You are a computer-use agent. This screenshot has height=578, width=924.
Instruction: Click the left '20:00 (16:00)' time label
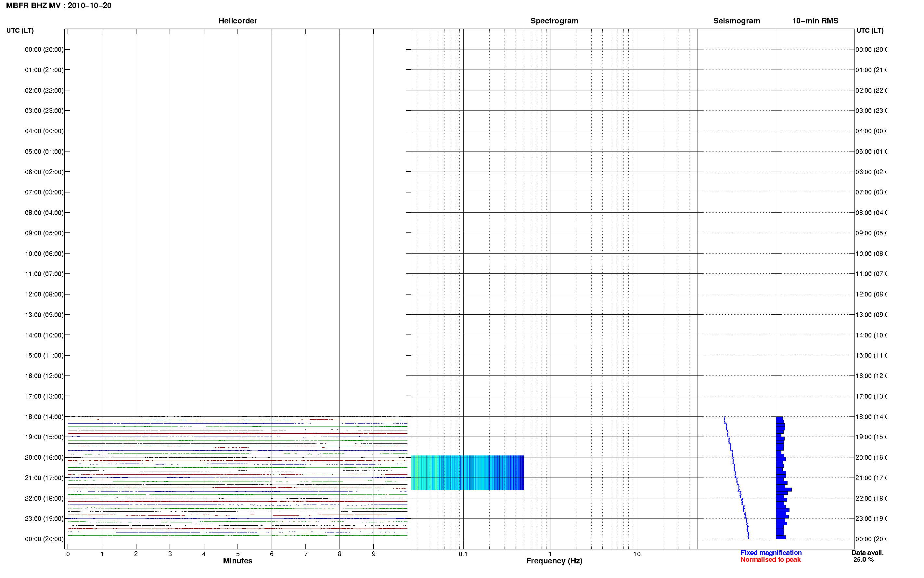tap(44, 458)
